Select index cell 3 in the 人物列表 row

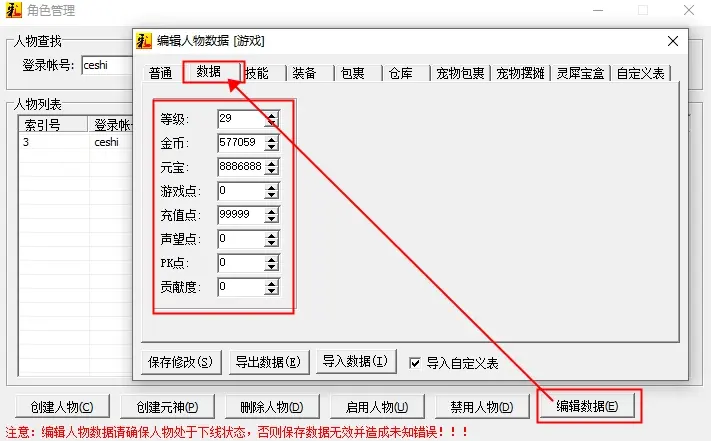54,142
